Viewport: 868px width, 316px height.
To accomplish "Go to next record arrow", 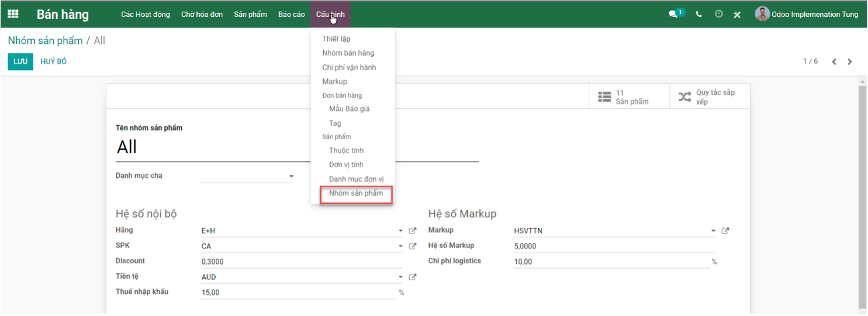I will (850, 61).
